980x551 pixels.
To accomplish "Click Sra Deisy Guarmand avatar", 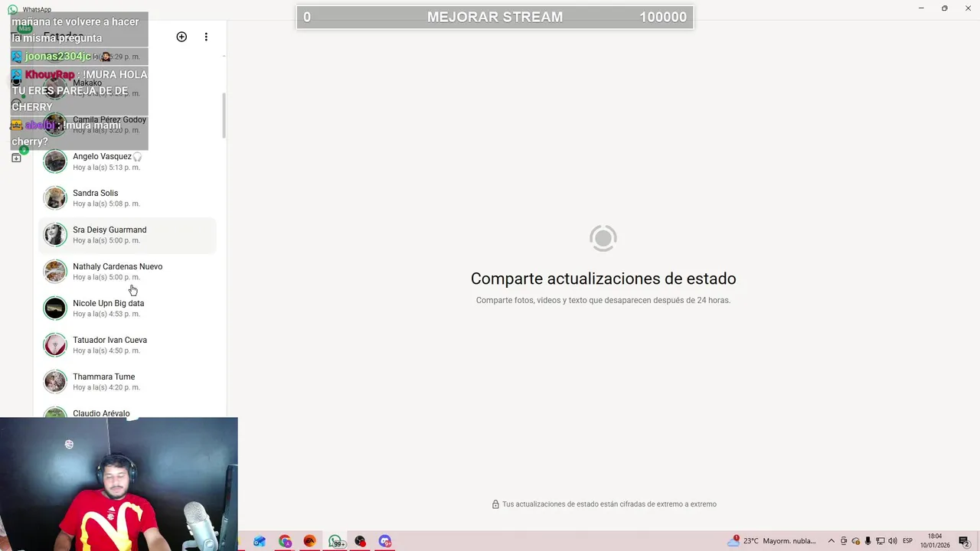I will [x=55, y=235].
